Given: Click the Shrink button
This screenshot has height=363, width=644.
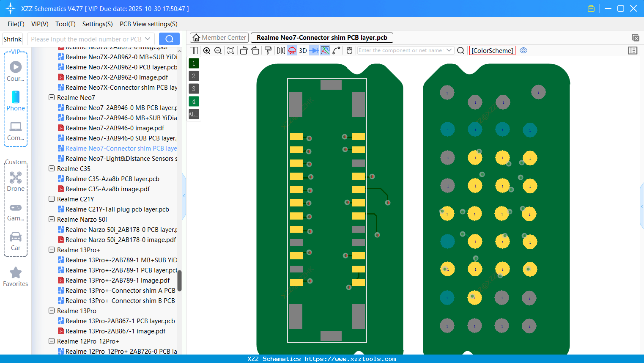Looking at the screenshot, I should point(13,39).
